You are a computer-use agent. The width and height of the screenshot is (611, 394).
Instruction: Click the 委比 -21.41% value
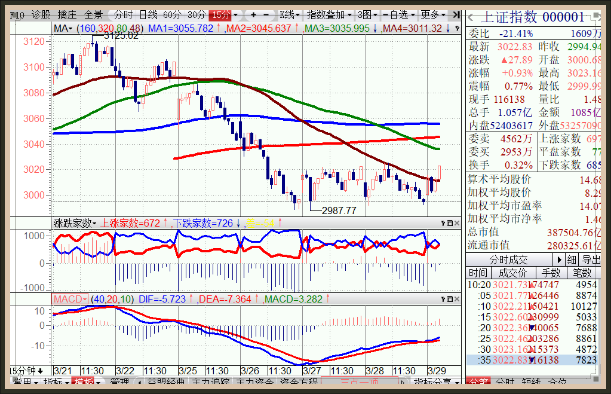point(516,34)
